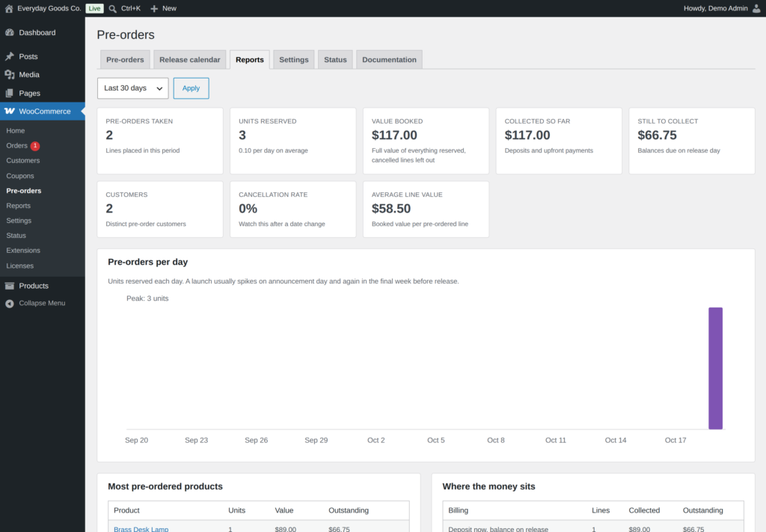The height and width of the screenshot is (532, 766).
Task: Click the Cancellation Rate 0% value
Action: [x=248, y=209]
